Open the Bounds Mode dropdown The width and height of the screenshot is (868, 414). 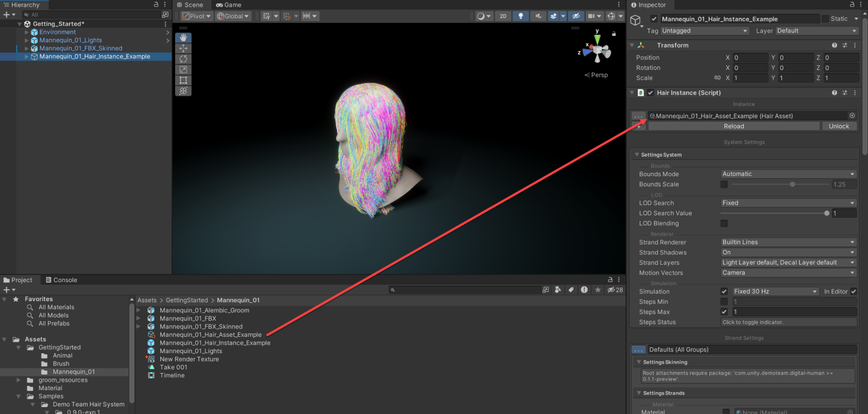coord(788,174)
